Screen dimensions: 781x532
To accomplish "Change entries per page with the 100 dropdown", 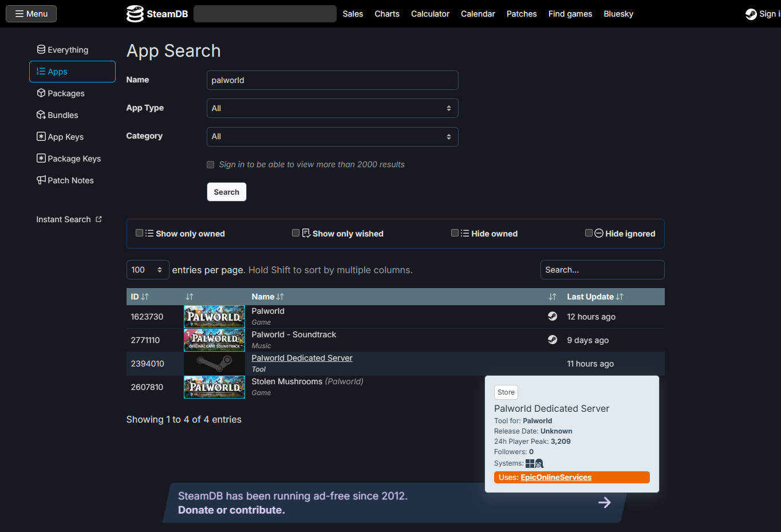I will point(147,269).
